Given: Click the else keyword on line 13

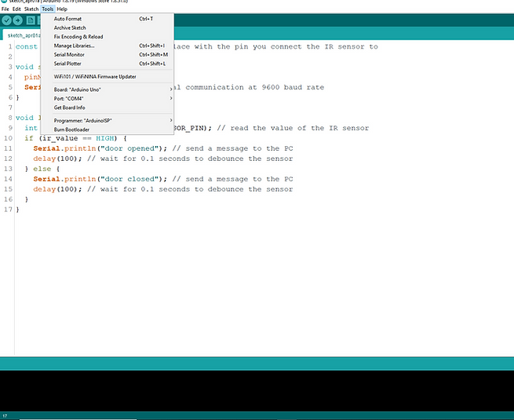Looking at the screenshot, I should pos(42,169).
